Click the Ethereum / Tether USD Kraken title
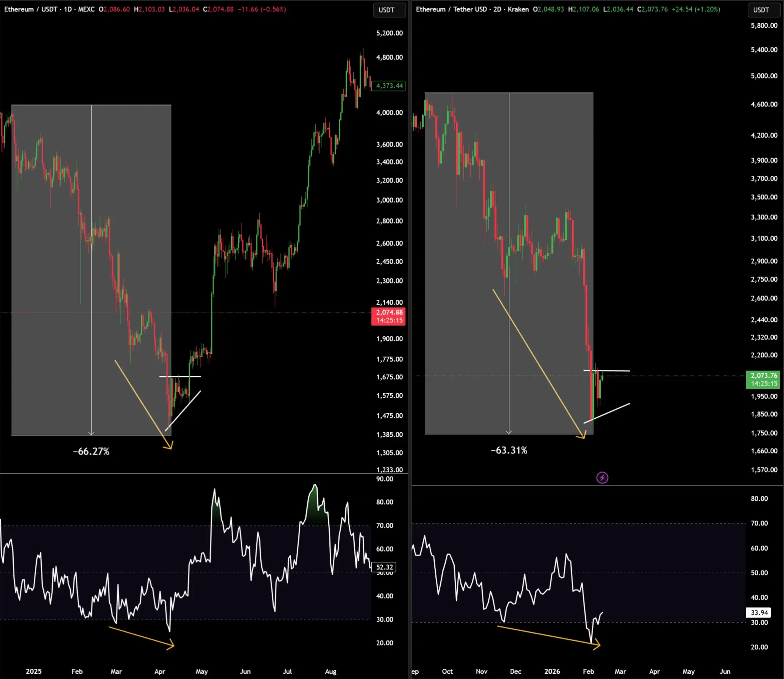784x679 pixels. tap(472, 9)
